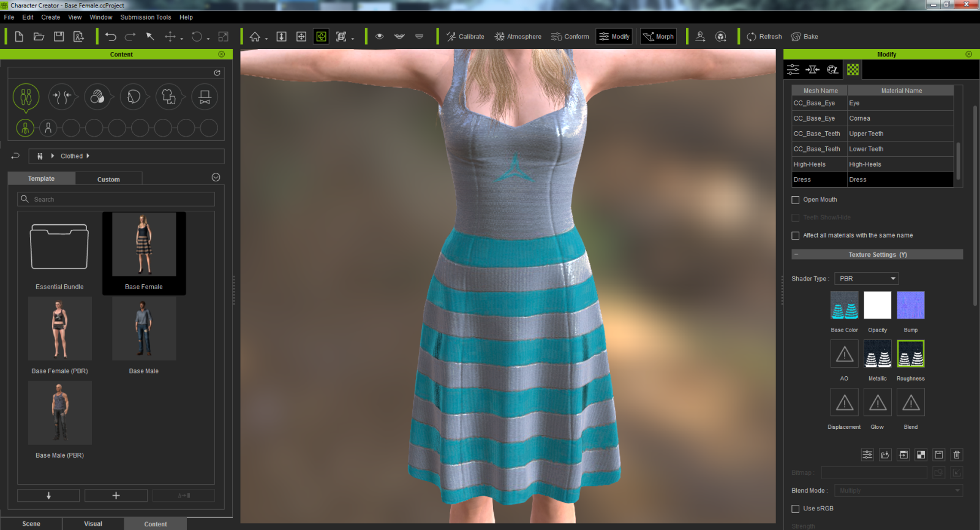Screen dimensions: 980x530
Task: Open the Calibrate tool
Action: coord(465,37)
